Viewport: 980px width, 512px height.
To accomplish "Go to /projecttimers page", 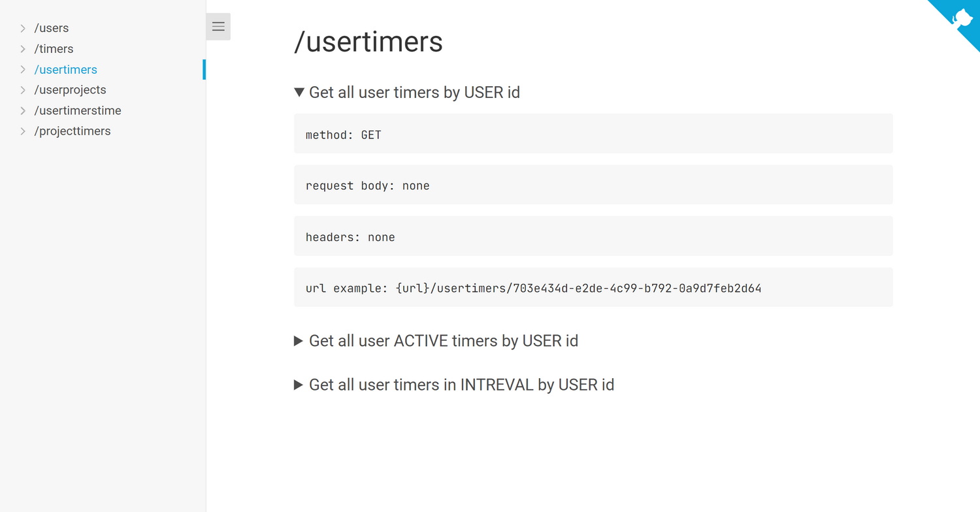I will (x=73, y=131).
